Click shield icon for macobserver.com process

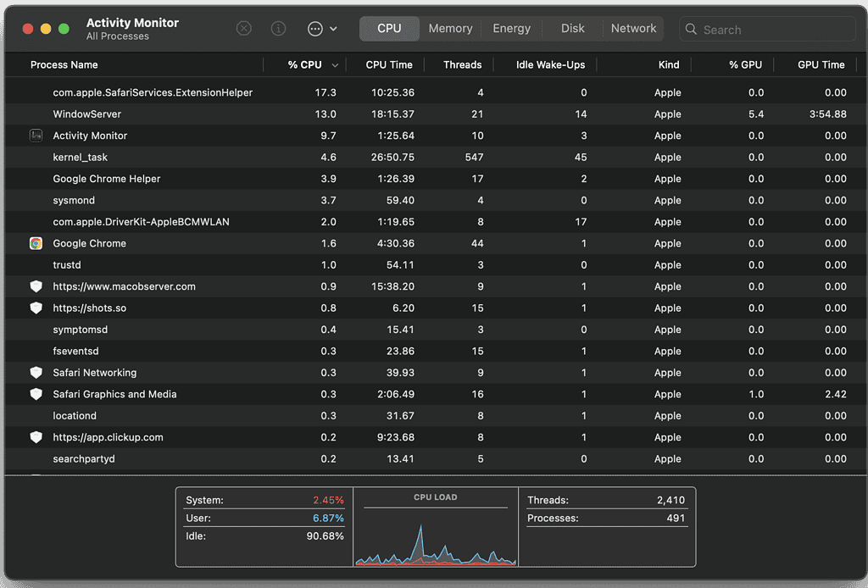pos(36,286)
